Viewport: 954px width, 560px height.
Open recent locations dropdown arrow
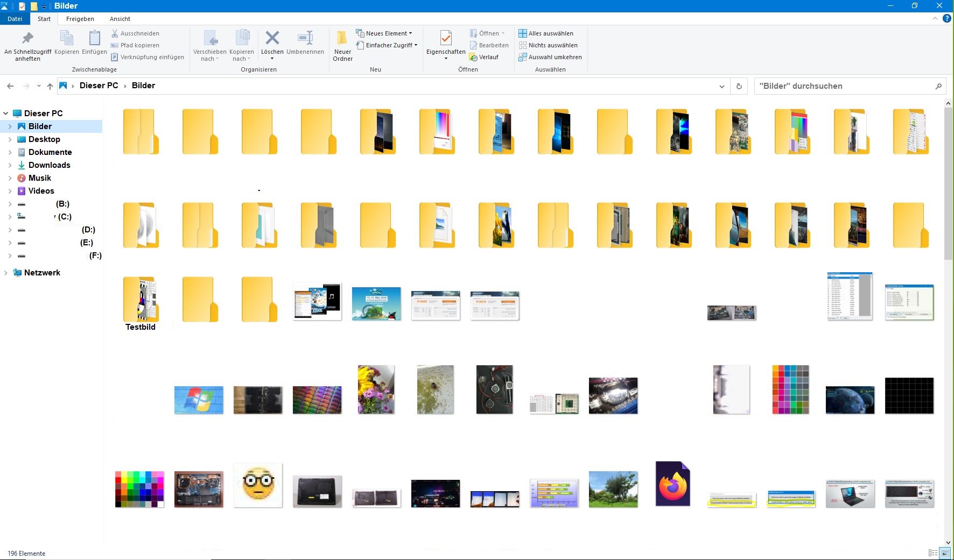39,86
